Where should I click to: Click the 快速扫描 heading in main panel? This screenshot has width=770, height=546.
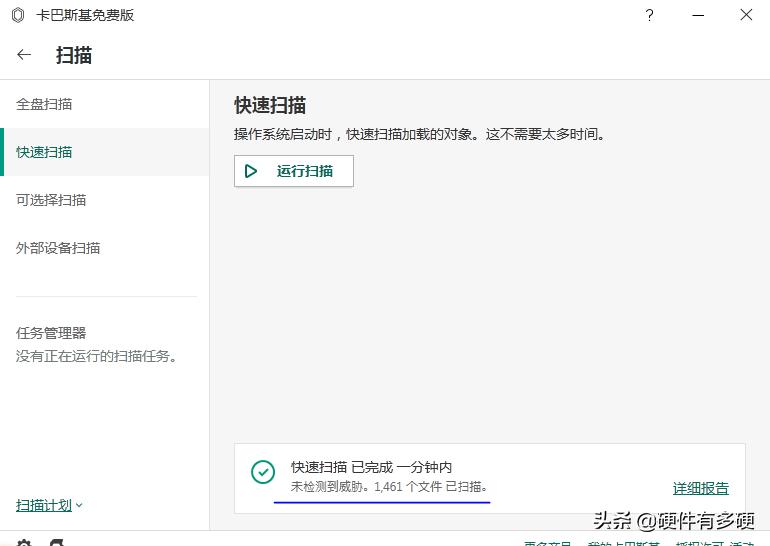click(x=270, y=106)
